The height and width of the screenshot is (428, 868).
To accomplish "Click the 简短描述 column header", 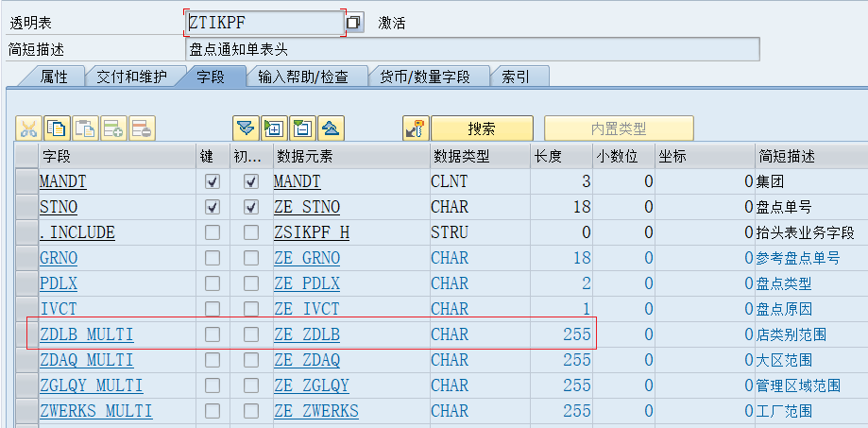I will (x=811, y=157).
